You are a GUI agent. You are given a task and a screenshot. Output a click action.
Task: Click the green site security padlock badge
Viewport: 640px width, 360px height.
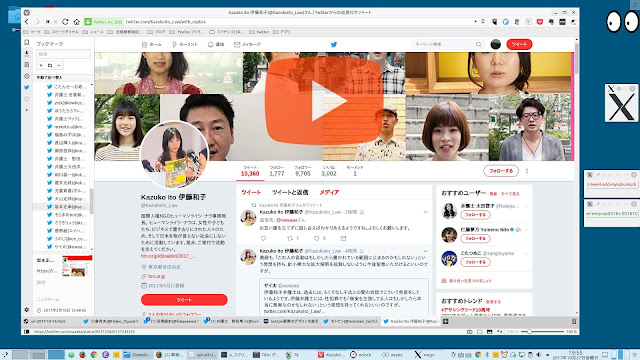tap(88, 22)
